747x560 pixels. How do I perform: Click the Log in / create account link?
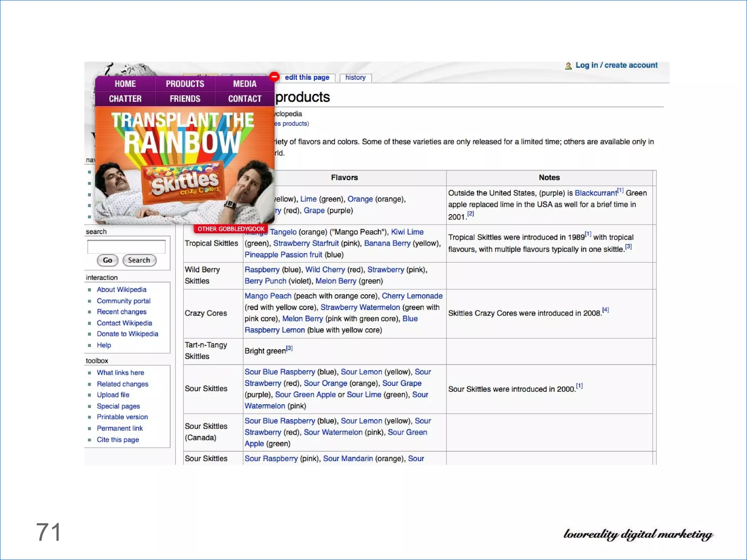(616, 65)
